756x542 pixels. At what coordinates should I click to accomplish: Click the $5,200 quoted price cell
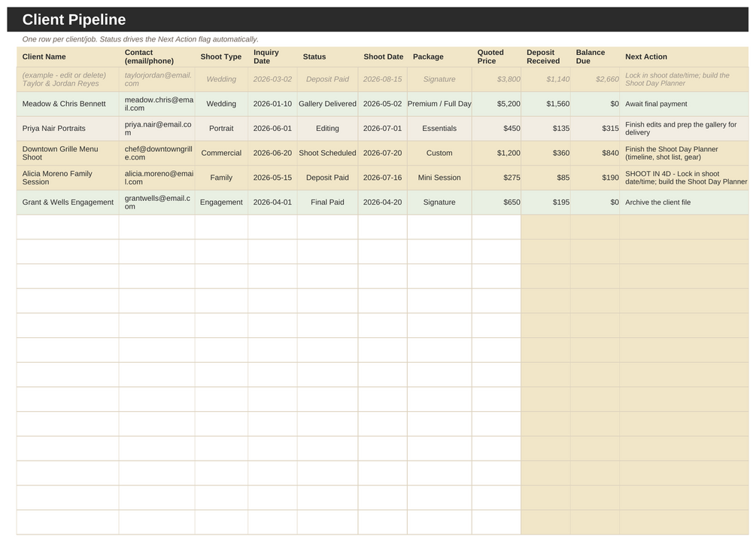coord(496,104)
